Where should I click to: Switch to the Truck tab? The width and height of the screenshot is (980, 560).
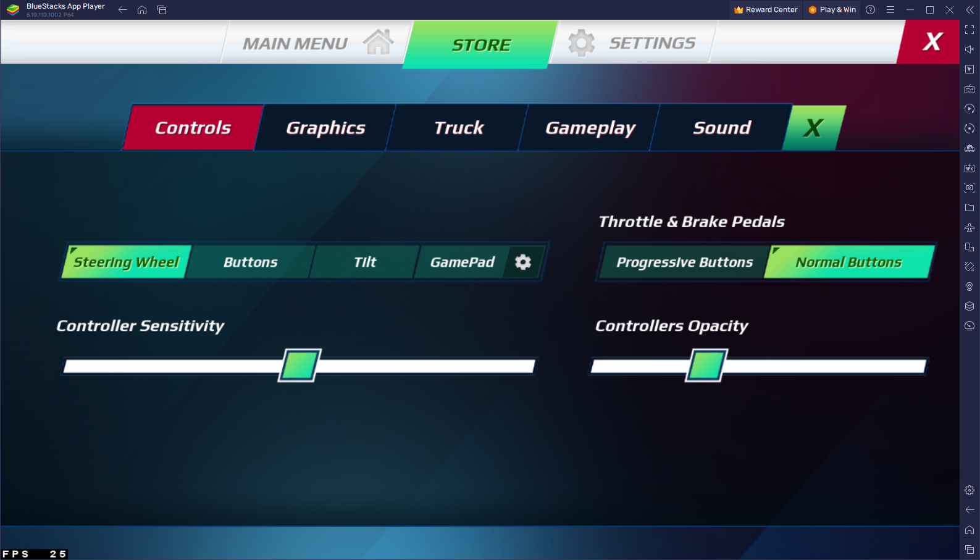point(458,128)
